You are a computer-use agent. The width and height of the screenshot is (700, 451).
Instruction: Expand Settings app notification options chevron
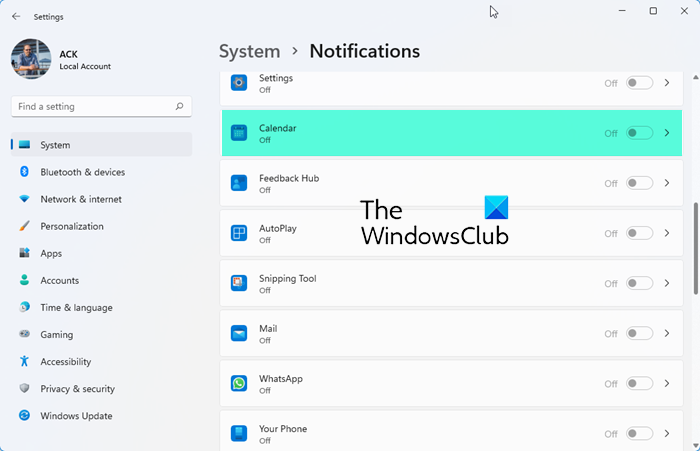667,83
